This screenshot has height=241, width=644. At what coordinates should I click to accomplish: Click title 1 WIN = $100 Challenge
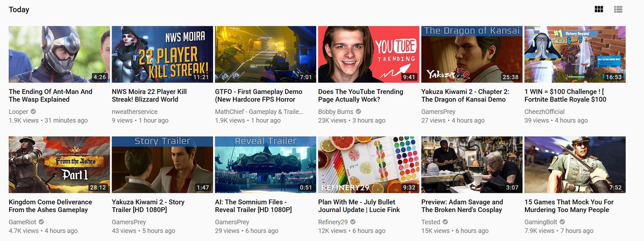[x=566, y=96]
